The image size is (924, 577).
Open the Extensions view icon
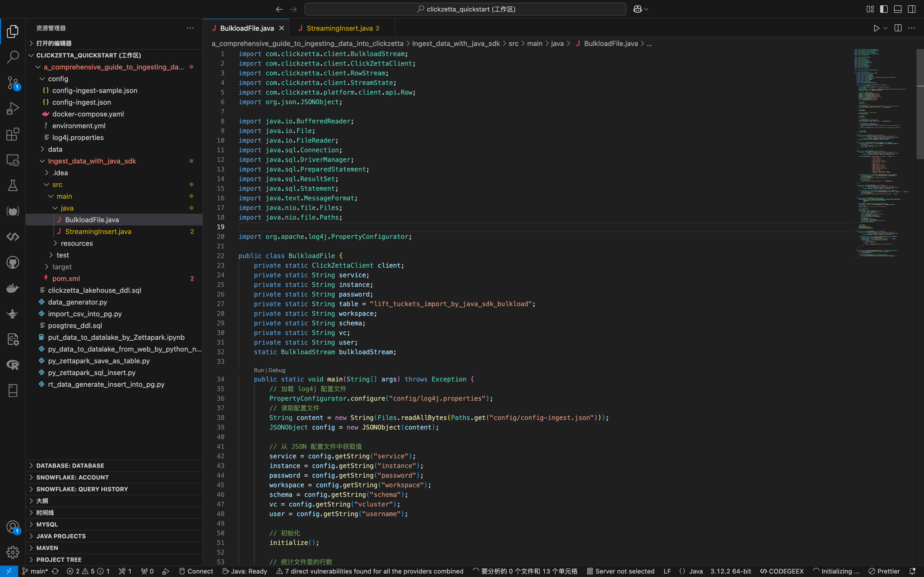[13, 134]
